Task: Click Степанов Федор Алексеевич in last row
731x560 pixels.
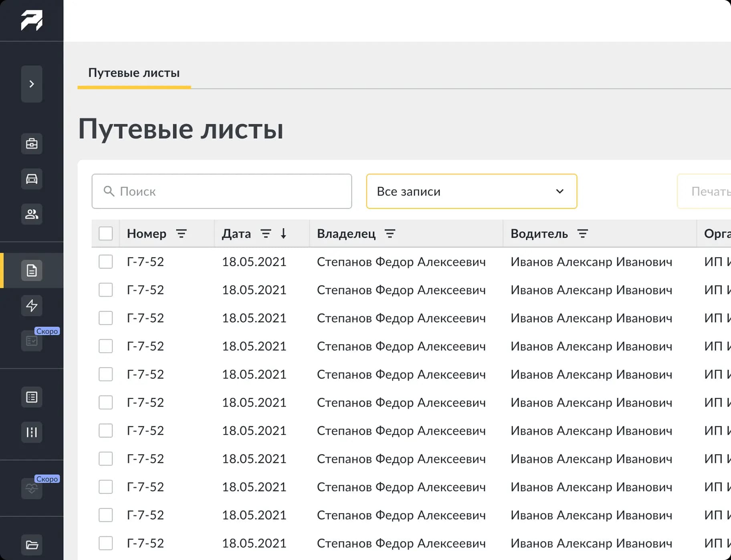Action: pyautogui.click(x=401, y=543)
